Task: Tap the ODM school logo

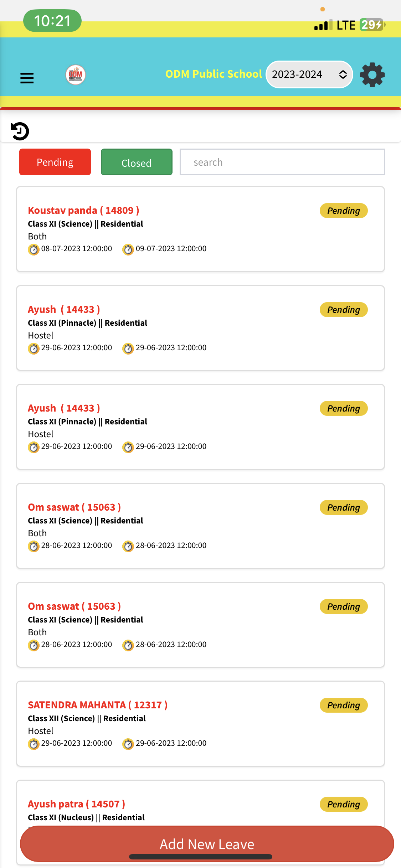Action: (x=76, y=75)
